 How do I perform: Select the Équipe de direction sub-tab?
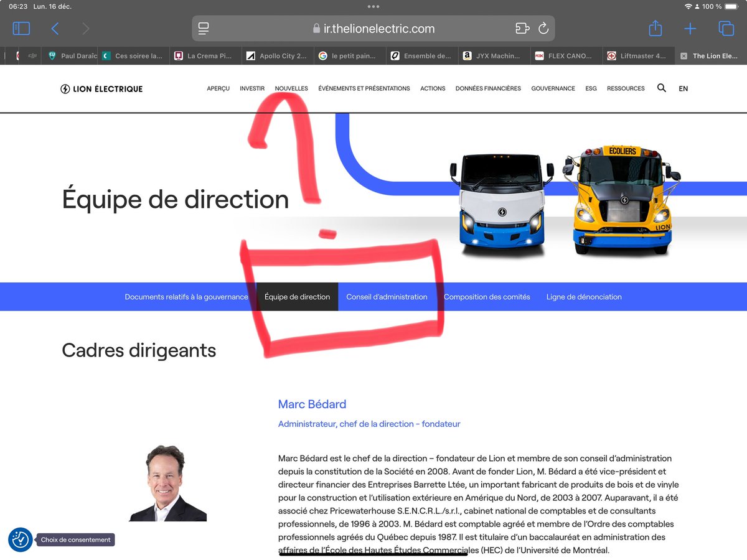point(297,297)
